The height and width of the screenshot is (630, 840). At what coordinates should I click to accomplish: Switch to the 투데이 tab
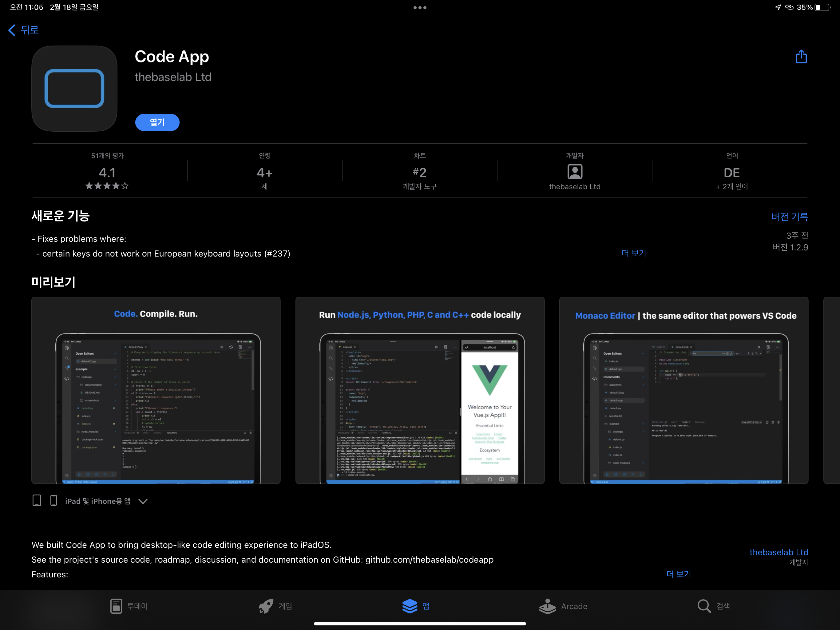pos(129,606)
